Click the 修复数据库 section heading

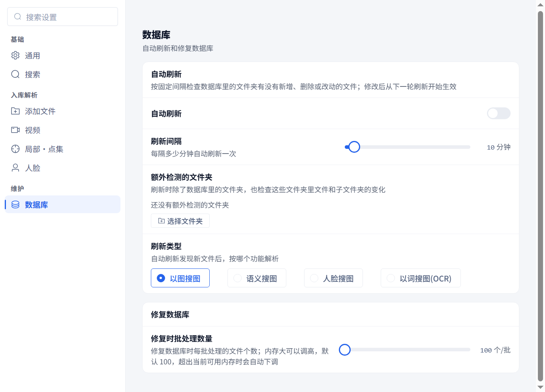pyautogui.click(x=170, y=315)
